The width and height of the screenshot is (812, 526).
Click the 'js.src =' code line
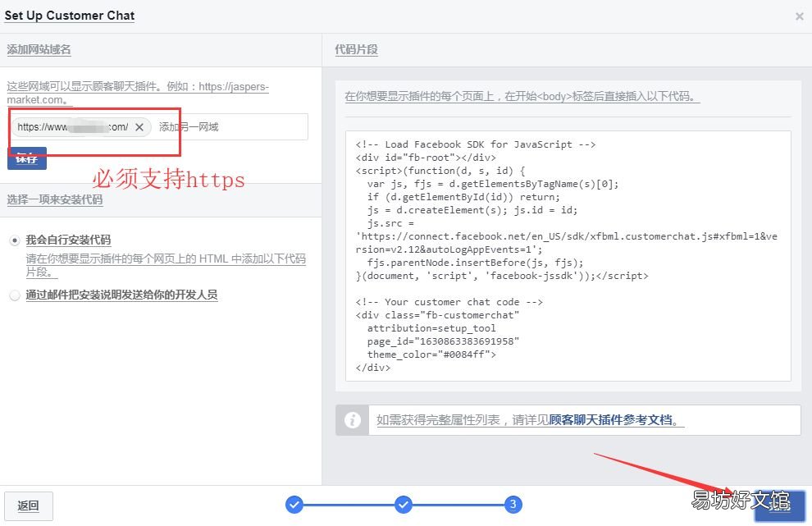pos(390,223)
